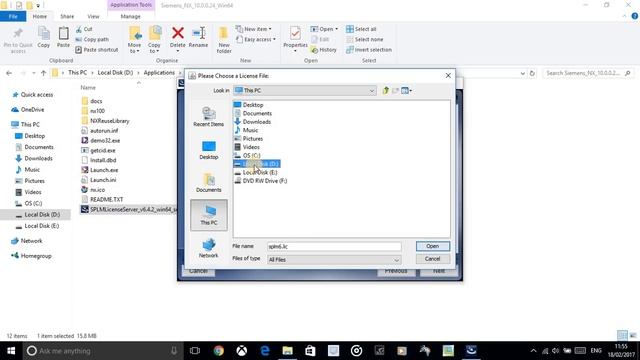Click Explorer up-directory arrow
Image resolution: width=640 pixels, height=360 pixels.
[43, 73]
